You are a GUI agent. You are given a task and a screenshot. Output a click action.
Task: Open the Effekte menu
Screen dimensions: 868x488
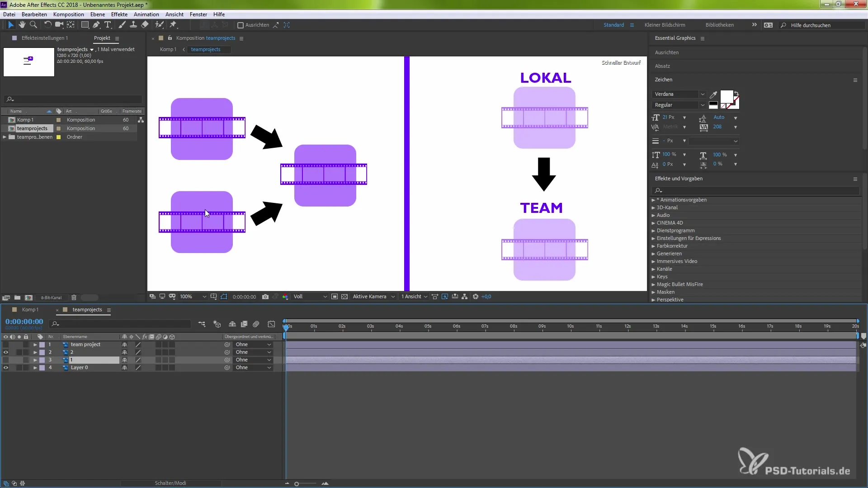coord(119,14)
